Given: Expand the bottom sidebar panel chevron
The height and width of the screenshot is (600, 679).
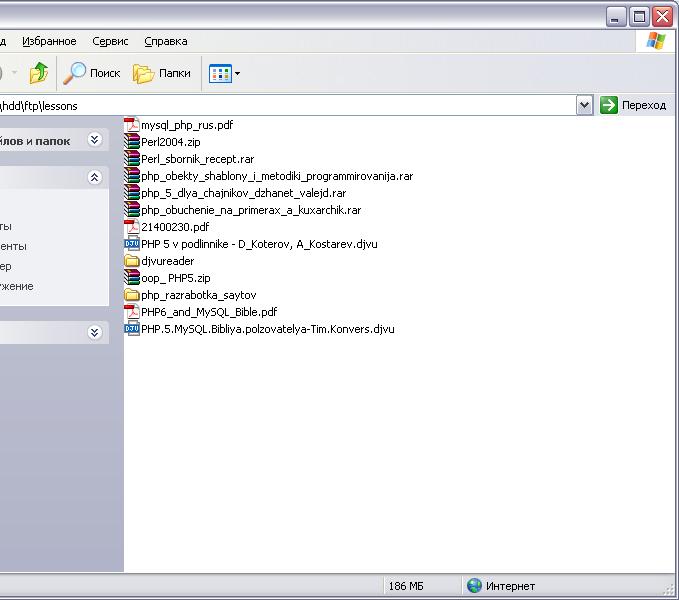Looking at the screenshot, I should 95,333.
